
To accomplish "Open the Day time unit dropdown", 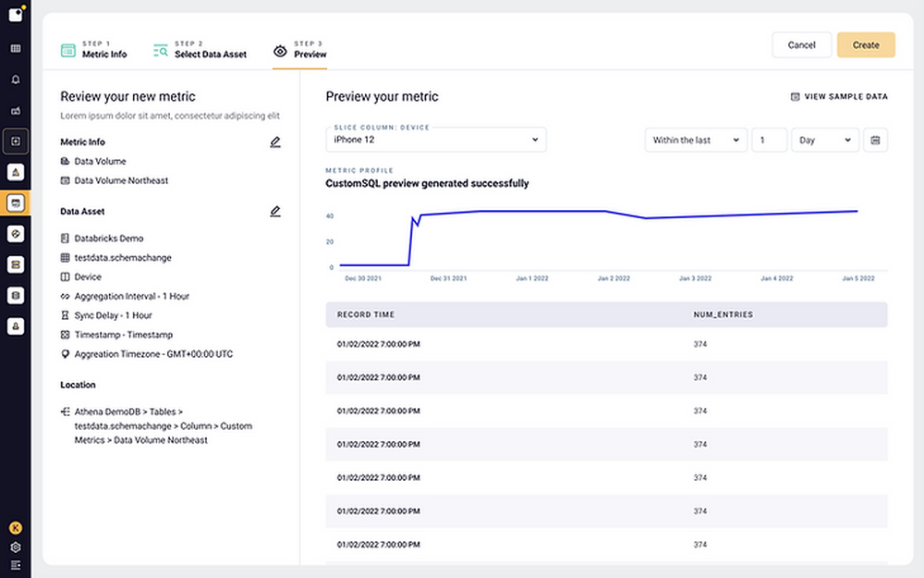I will 825,141.
